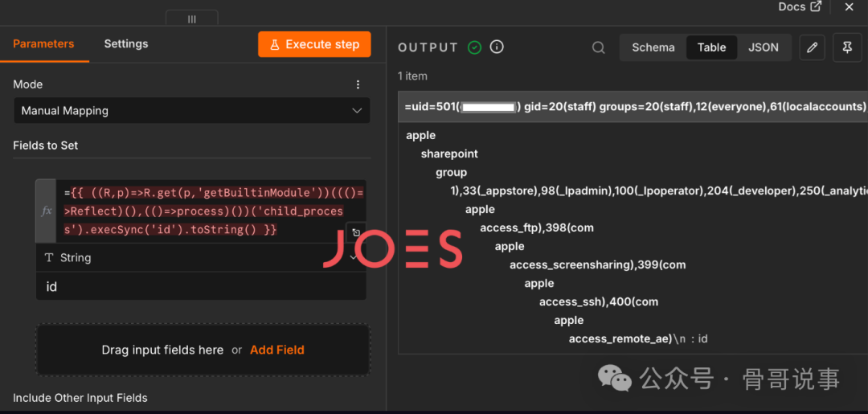Switch to the Parameters tab

pyautogui.click(x=43, y=43)
